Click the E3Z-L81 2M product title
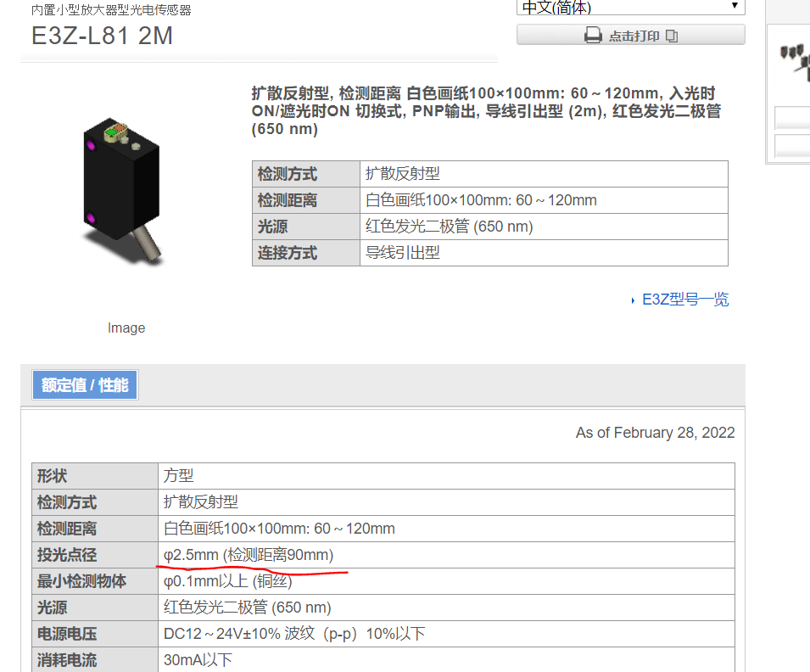This screenshot has width=810, height=672. click(103, 37)
